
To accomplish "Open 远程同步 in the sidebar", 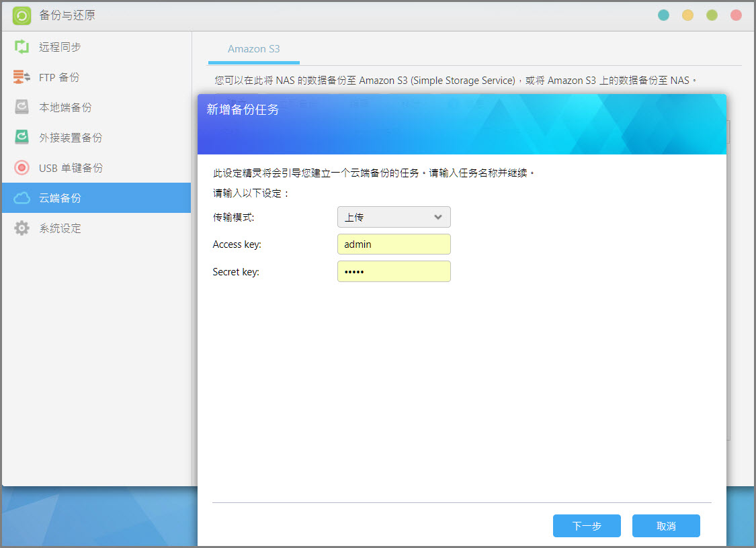I will click(x=96, y=47).
